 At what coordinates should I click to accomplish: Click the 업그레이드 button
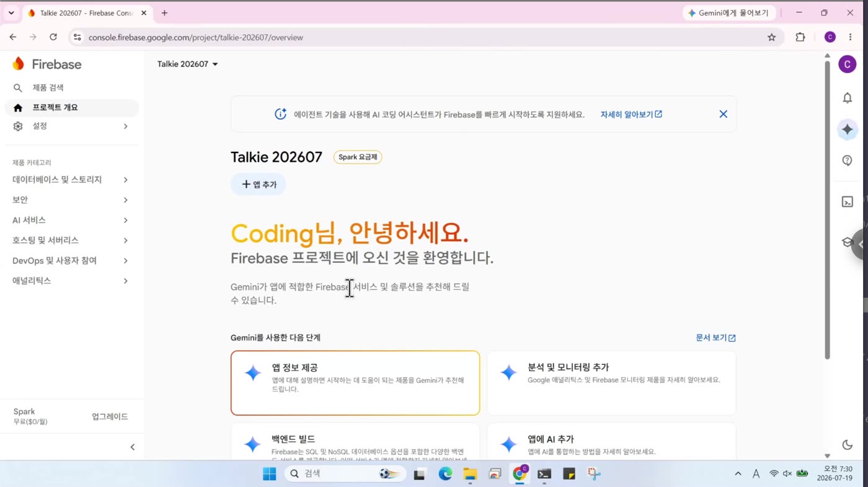[110, 416]
